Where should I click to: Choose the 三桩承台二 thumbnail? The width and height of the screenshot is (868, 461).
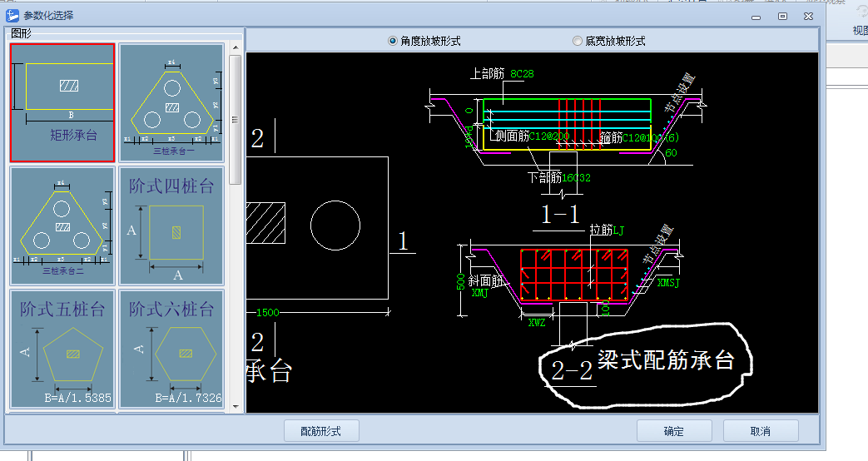point(62,226)
